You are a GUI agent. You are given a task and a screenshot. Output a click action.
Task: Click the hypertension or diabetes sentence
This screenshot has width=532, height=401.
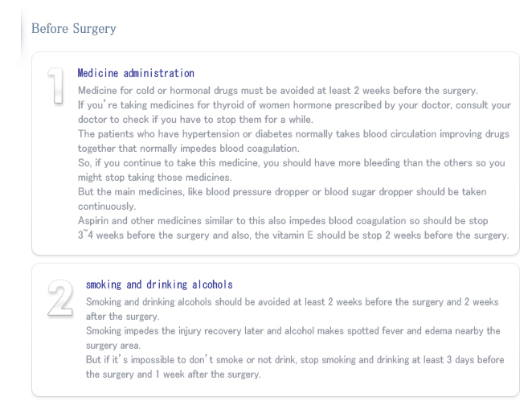(293, 134)
